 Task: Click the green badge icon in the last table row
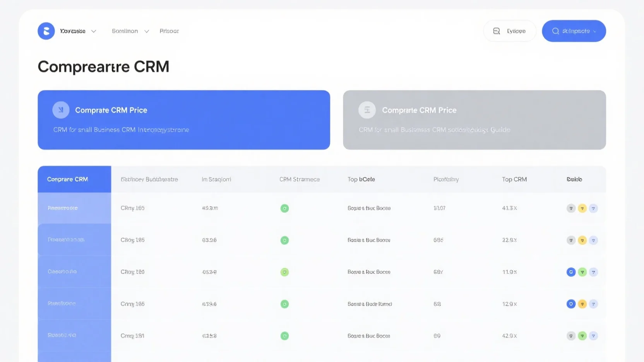click(582, 336)
